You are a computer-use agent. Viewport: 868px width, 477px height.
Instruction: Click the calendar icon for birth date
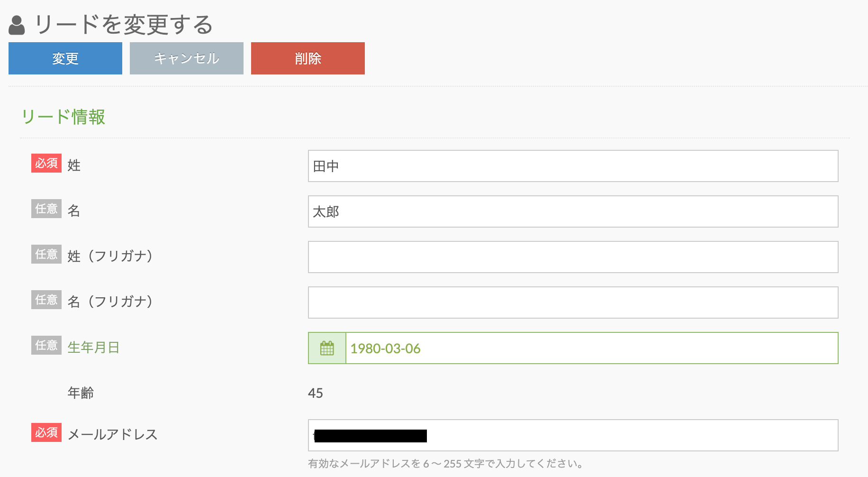click(327, 348)
